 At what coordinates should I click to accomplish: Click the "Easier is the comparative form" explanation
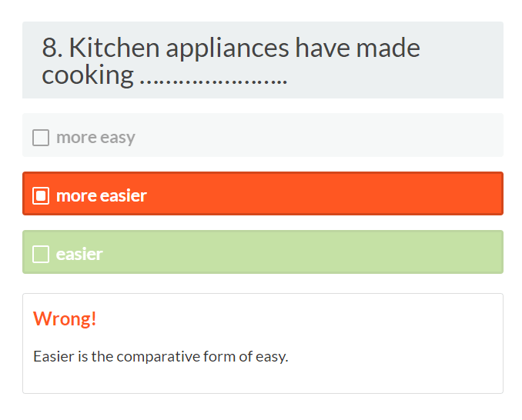(160, 357)
